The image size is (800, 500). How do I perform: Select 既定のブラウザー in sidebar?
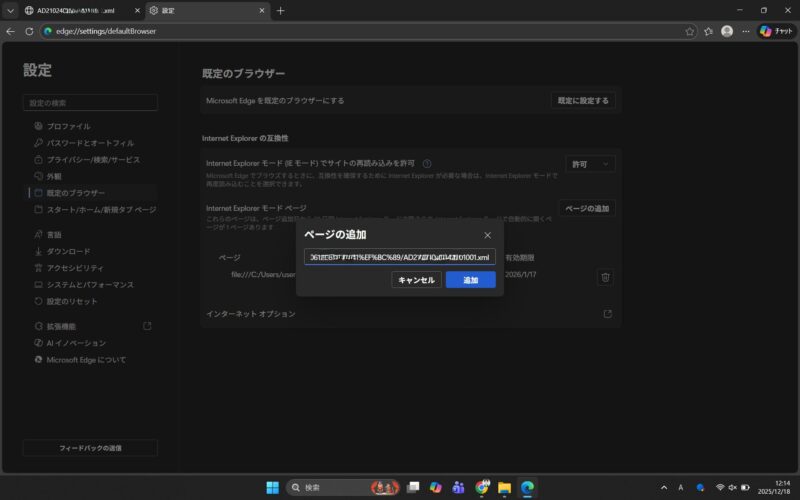tap(90, 193)
